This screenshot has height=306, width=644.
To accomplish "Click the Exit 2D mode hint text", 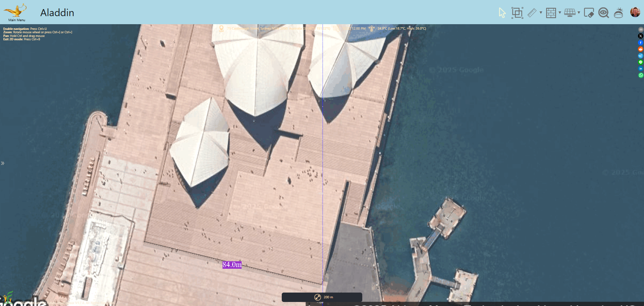I will (x=21, y=39).
